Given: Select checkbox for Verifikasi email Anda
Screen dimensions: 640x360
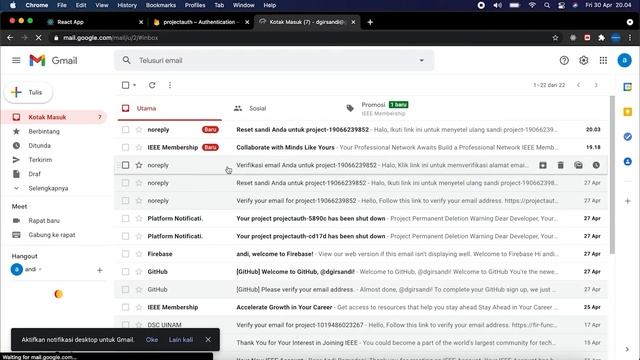Looking at the screenshot, I should pyautogui.click(x=125, y=165).
